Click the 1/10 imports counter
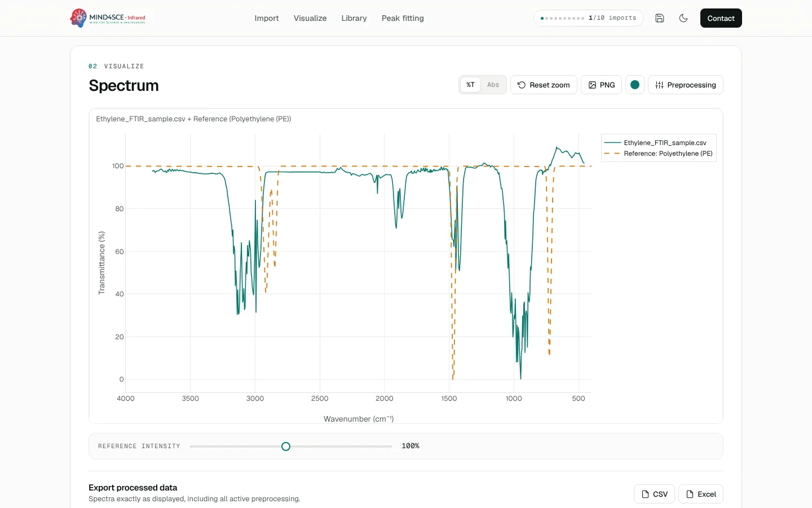This screenshot has height=508, width=812. point(589,18)
